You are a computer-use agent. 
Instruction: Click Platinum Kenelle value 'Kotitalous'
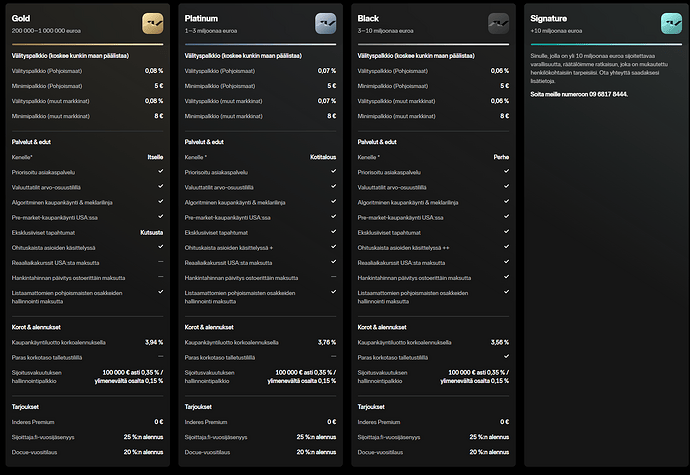(323, 157)
